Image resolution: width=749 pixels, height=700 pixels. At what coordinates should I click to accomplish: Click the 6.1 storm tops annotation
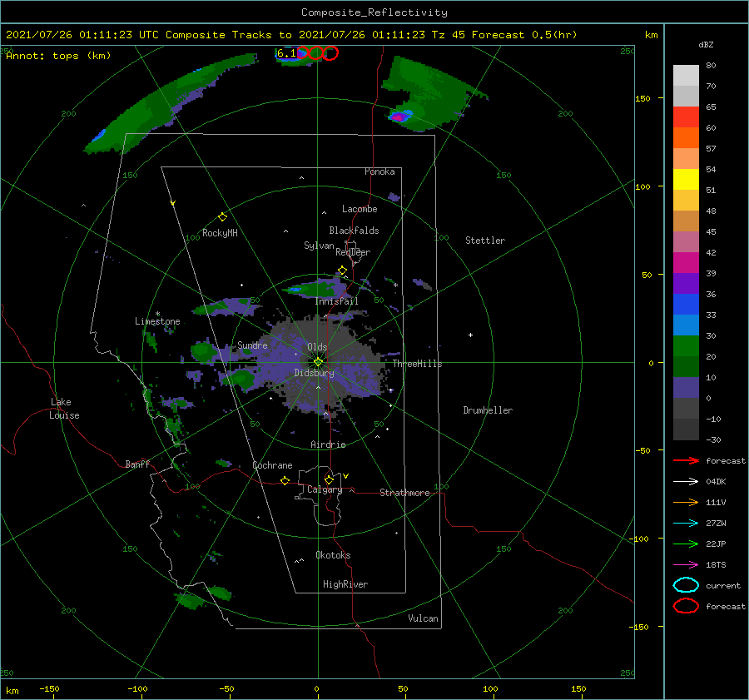point(286,53)
